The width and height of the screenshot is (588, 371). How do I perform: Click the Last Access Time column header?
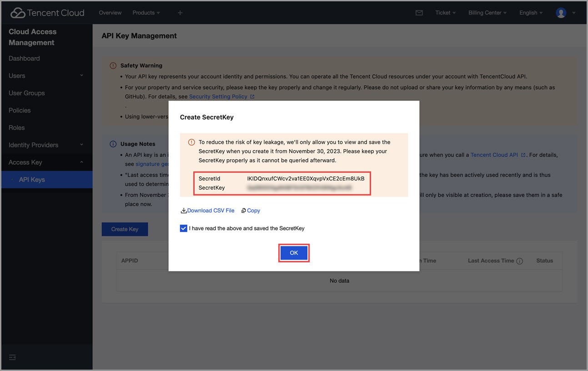pyautogui.click(x=491, y=261)
